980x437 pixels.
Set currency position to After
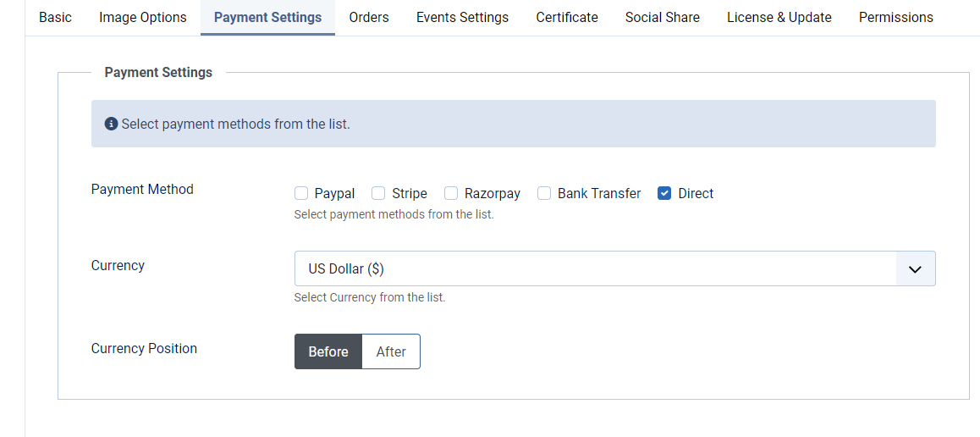click(x=391, y=351)
